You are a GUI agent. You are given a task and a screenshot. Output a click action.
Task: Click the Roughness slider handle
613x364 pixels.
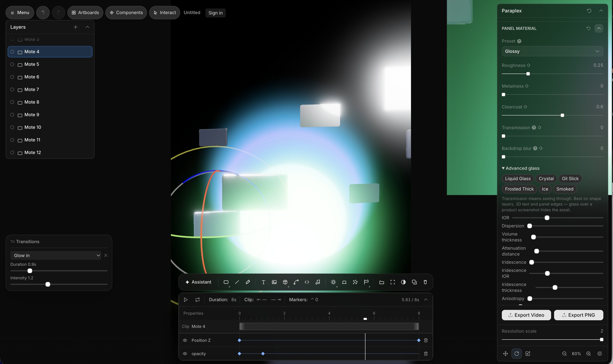[x=528, y=74]
